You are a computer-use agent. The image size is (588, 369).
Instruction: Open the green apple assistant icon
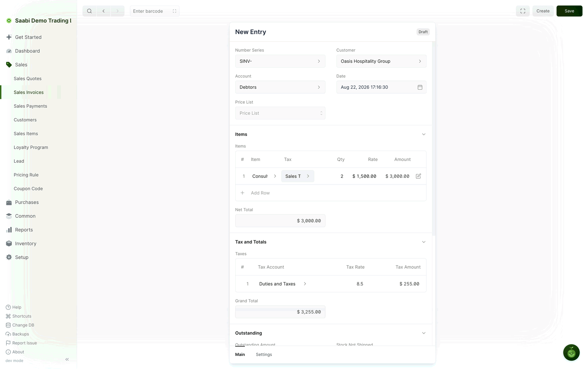[571, 353]
